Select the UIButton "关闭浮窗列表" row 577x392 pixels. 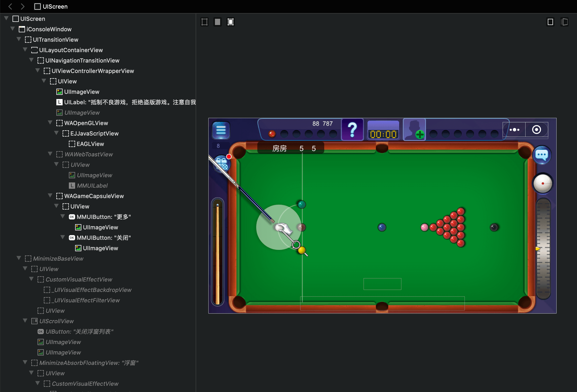point(79,332)
